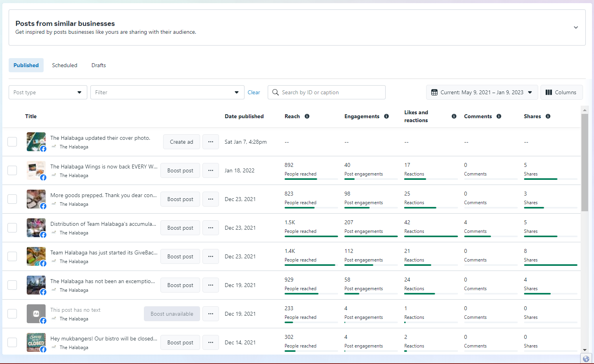Open post titled The Halabaga Wings is now back

click(104, 166)
